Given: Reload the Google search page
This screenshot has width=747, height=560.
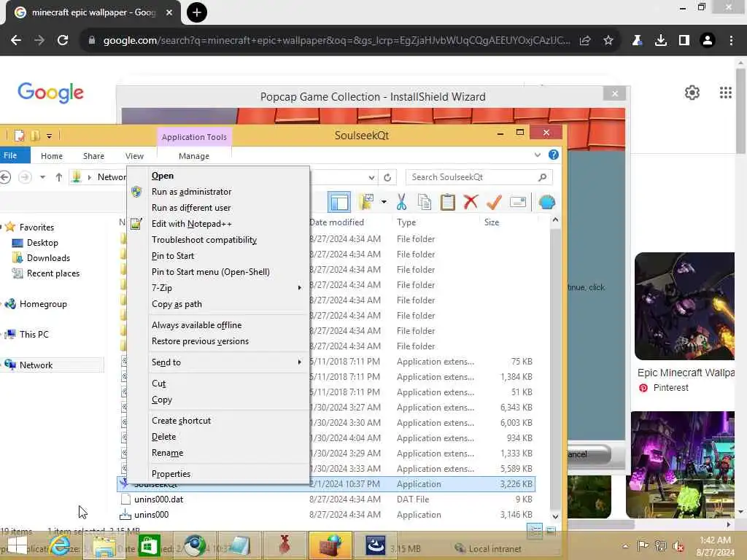Looking at the screenshot, I should tap(63, 41).
